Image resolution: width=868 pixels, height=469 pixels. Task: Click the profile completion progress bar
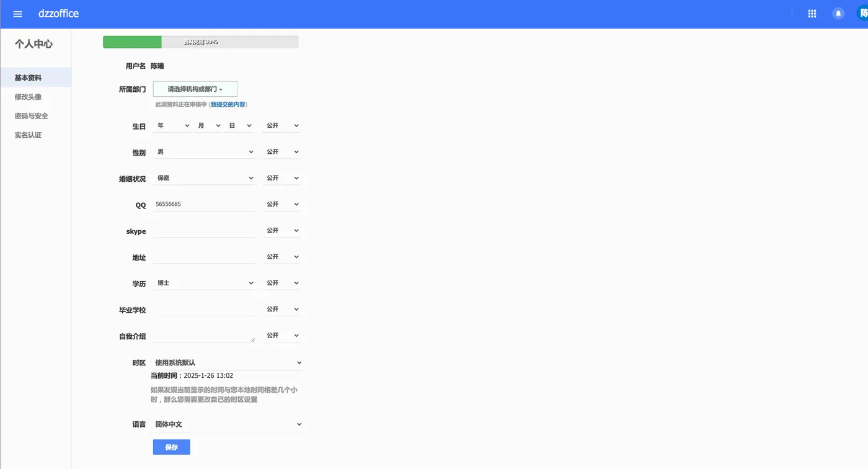[x=201, y=42]
